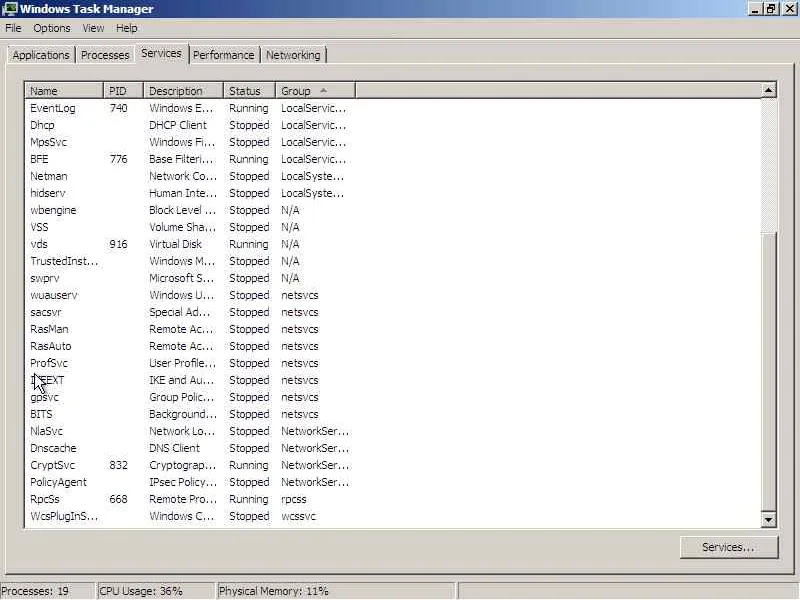Open the File menu
The image size is (800, 600).
(x=13, y=28)
